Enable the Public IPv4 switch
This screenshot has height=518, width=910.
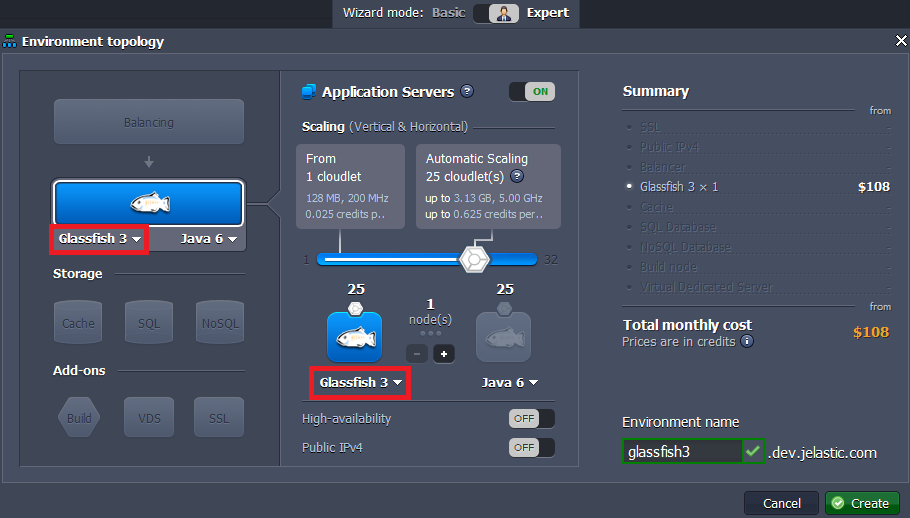pos(532,447)
